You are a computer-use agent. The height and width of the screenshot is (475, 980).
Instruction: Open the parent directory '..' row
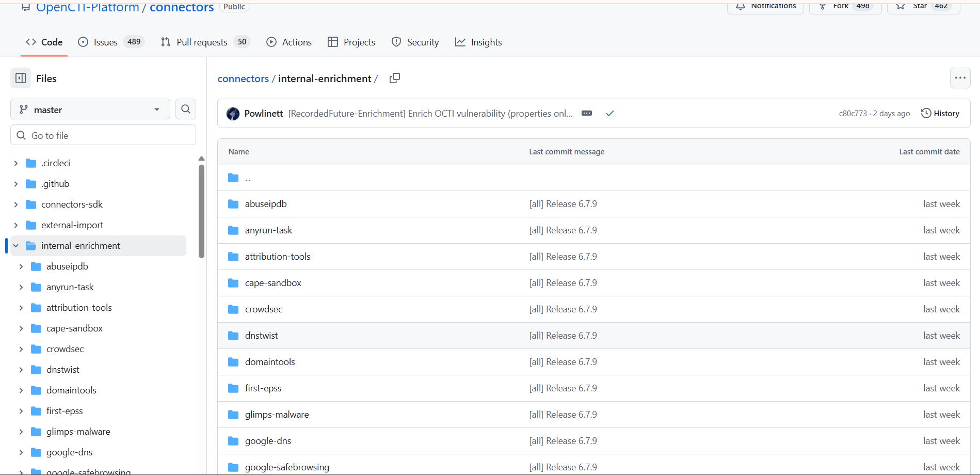point(593,178)
